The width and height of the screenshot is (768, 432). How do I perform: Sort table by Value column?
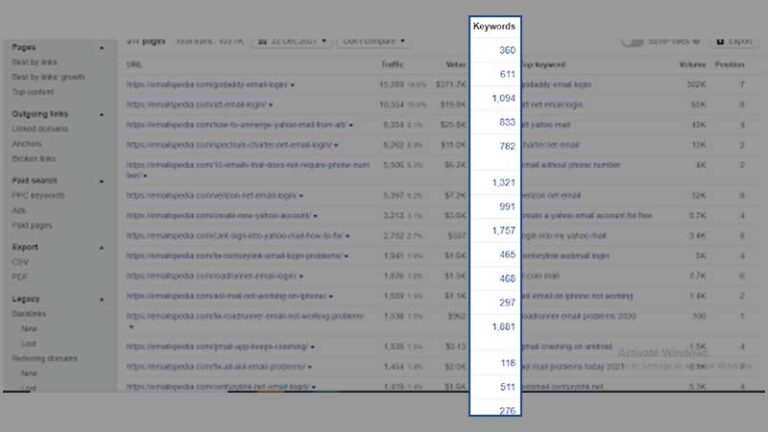456,65
